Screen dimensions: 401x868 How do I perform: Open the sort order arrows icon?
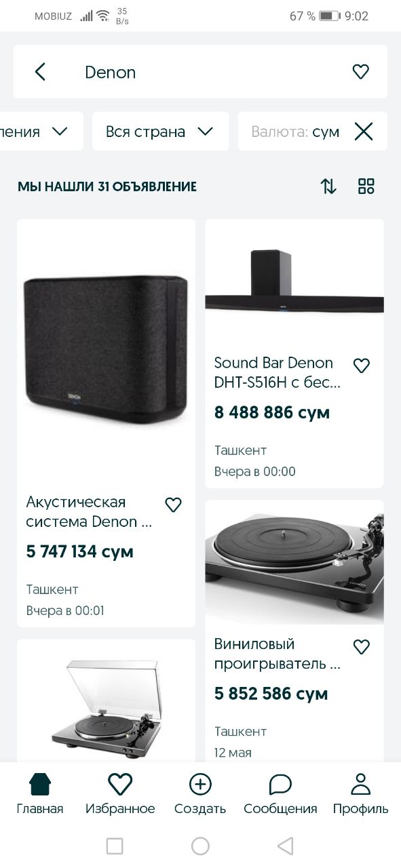[x=328, y=186]
